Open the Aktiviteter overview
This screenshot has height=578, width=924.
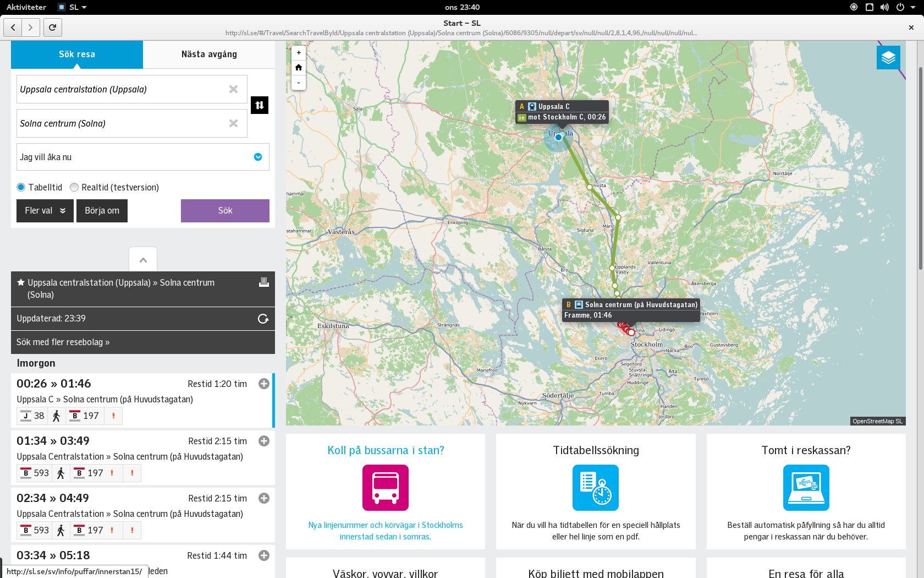coord(26,7)
